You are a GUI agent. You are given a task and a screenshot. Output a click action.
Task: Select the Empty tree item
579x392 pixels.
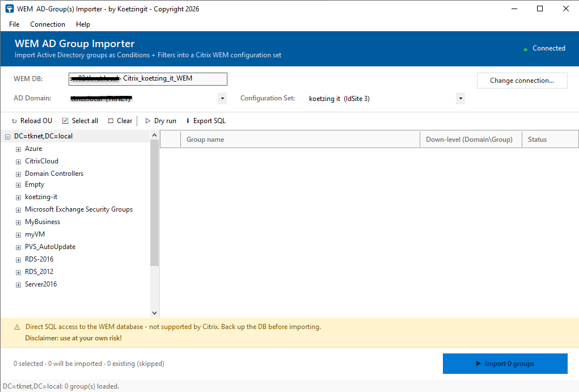coord(35,184)
